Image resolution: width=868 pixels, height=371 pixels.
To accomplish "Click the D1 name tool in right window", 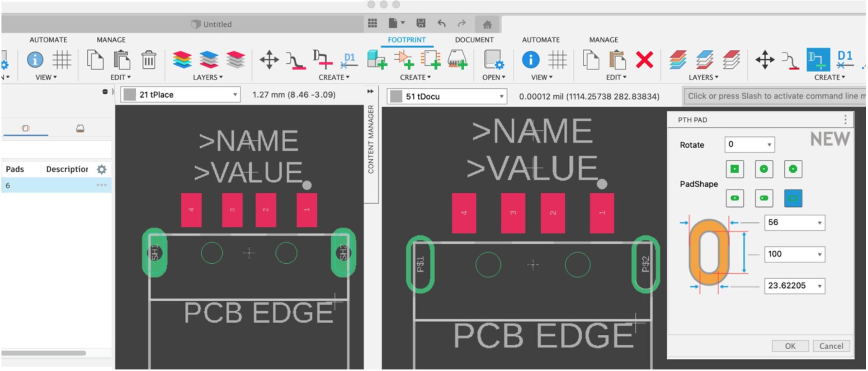I will coord(845,60).
